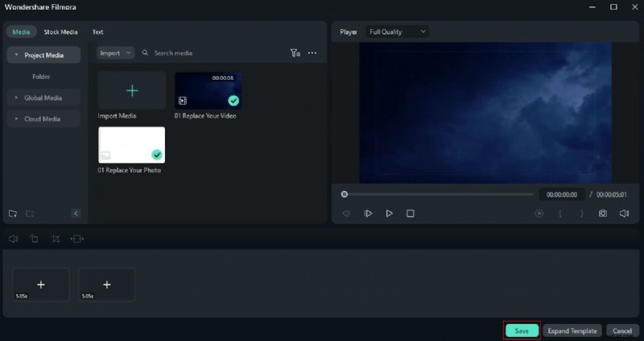Click the mark out brace icon
The image size is (644, 341).
581,214
